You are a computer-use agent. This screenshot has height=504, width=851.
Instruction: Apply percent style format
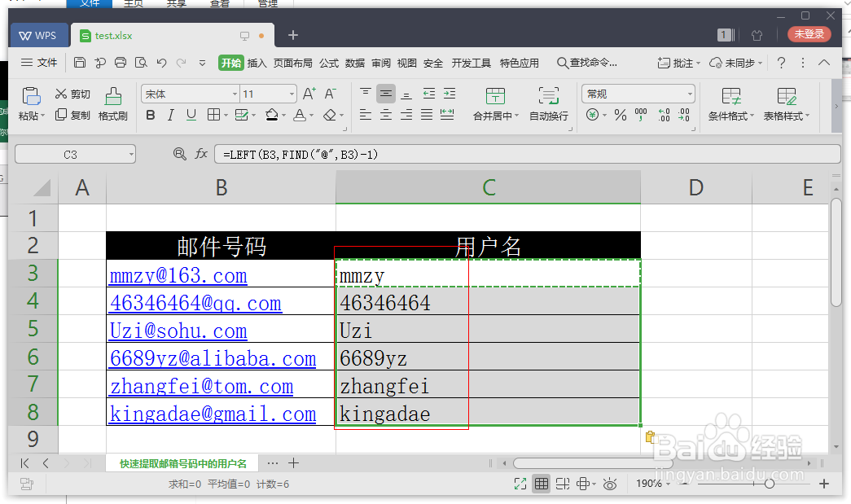click(x=620, y=115)
